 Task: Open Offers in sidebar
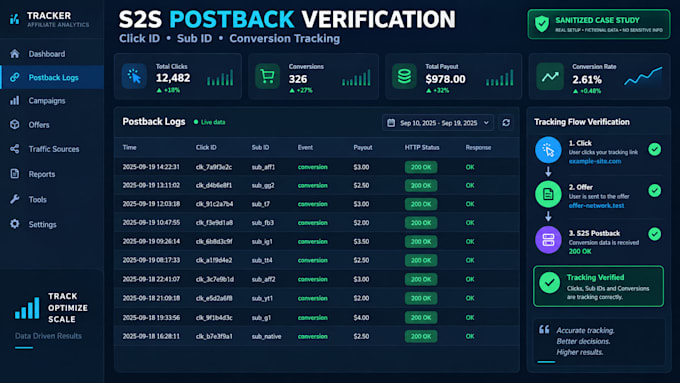[52, 124]
